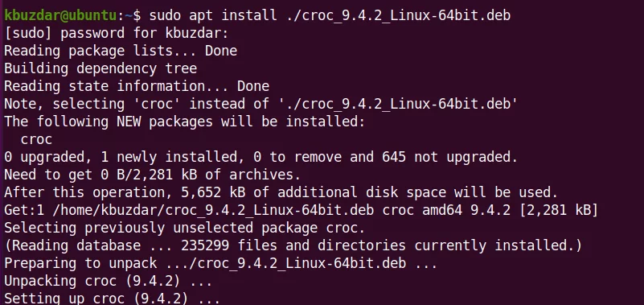Click 'Selecting previously unselected package croc' line
The image size is (644, 305).
184,228
